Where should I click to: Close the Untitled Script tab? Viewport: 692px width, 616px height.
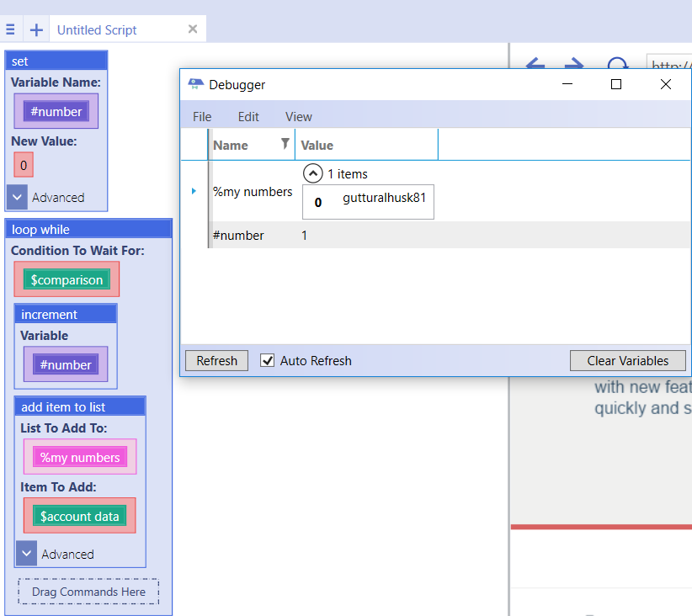pyautogui.click(x=193, y=29)
